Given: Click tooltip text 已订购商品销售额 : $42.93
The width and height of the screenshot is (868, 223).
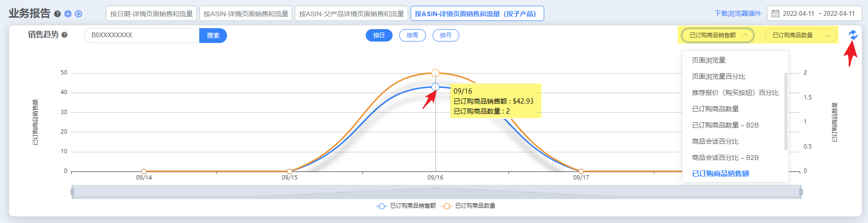Looking at the screenshot, I should (494, 101).
